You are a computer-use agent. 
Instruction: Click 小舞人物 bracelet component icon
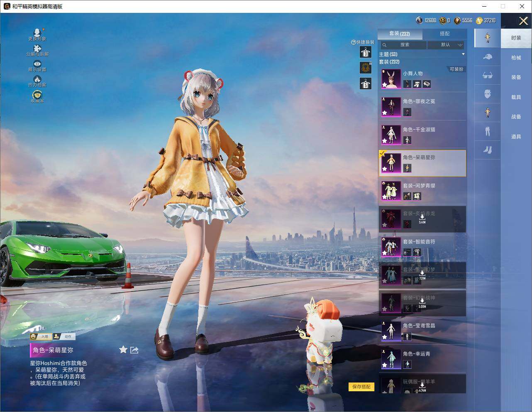[x=427, y=84]
